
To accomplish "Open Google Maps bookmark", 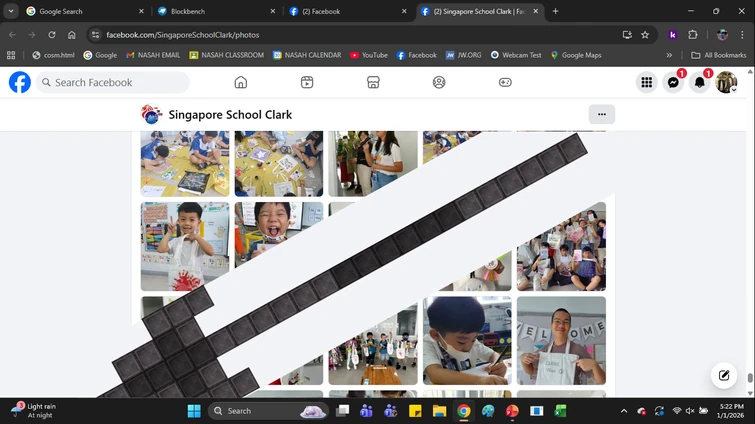I will click(576, 55).
